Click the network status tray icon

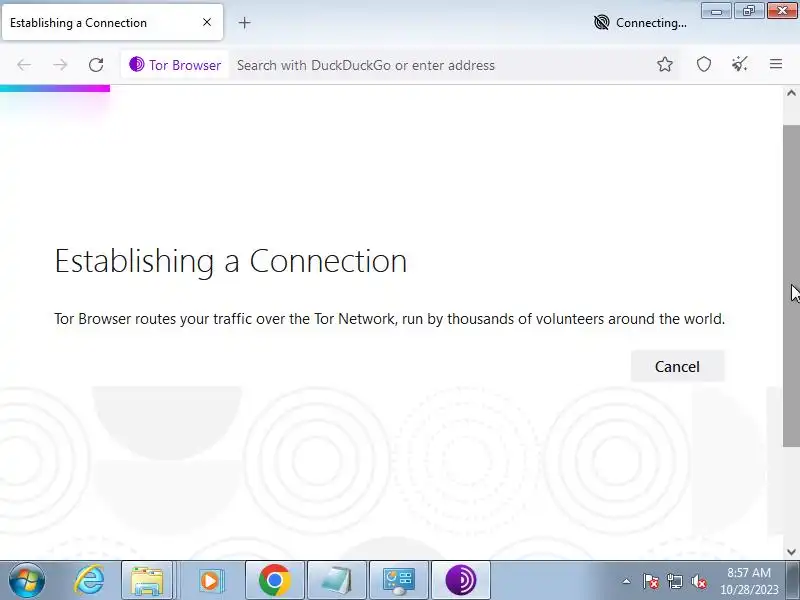click(x=674, y=581)
